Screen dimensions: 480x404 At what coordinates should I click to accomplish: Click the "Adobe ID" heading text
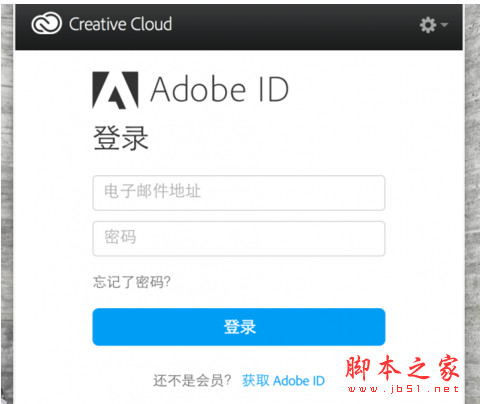pos(220,89)
